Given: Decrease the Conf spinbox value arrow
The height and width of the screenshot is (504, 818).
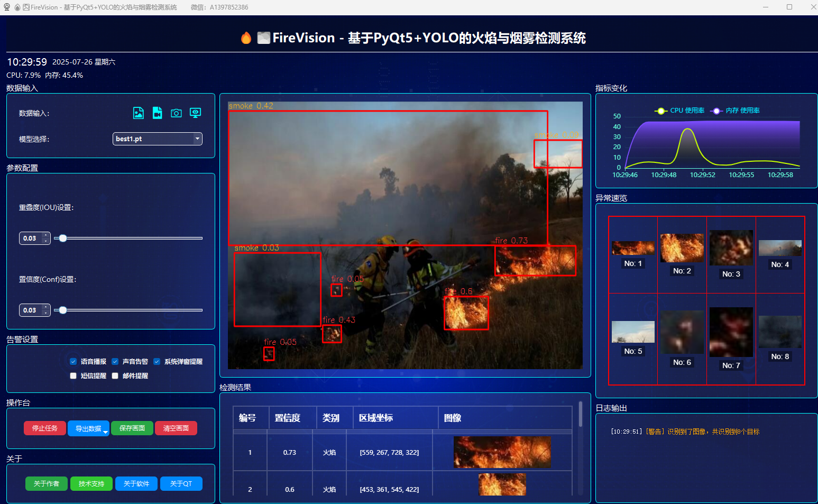Looking at the screenshot, I should (46, 313).
